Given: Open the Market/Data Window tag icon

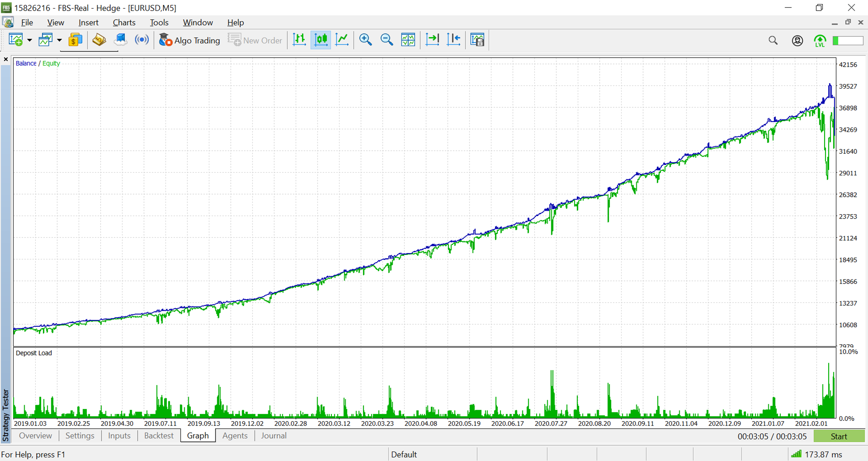Looking at the screenshot, I should point(99,40).
